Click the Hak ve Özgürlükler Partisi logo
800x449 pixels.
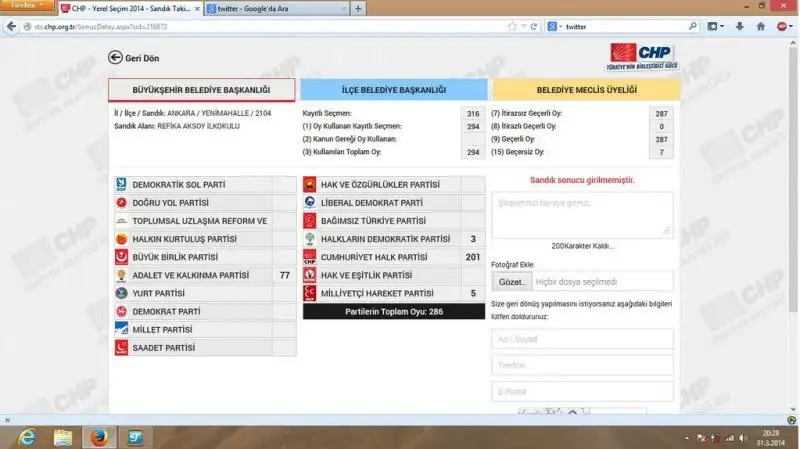[x=310, y=184]
